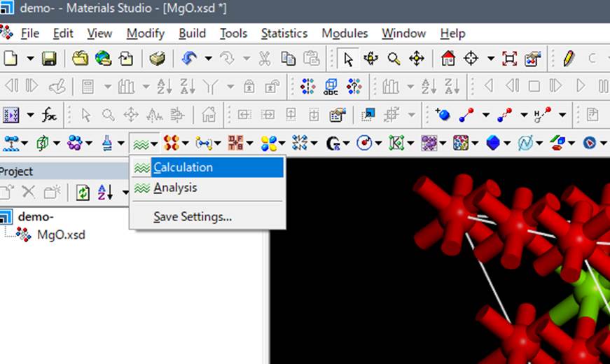This screenshot has width=610, height=364.
Task: Open the File menu
Action: pos(29,34)
